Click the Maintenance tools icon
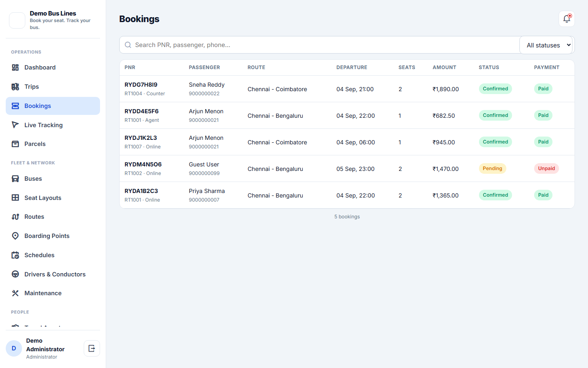 15,293
